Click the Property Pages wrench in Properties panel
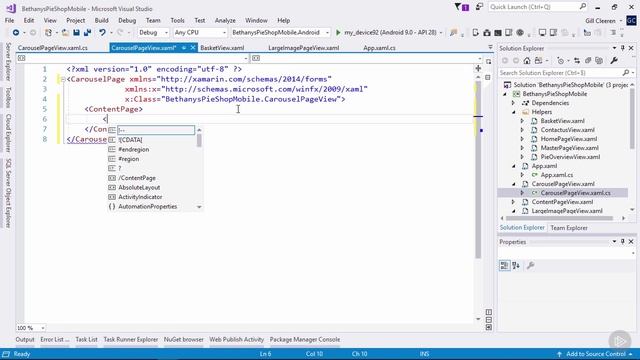Viewport: 640px width, 360px height. pyautogui.click(x=530, y=266)
